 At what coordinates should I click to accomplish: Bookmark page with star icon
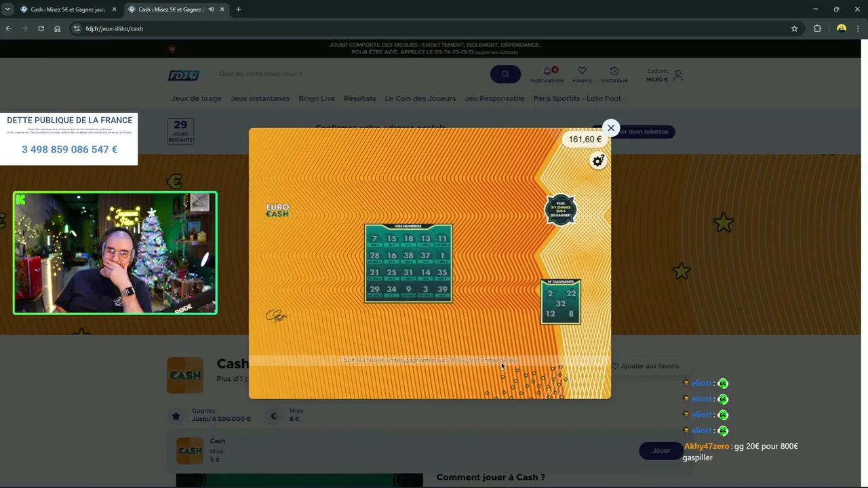point(794,28)
